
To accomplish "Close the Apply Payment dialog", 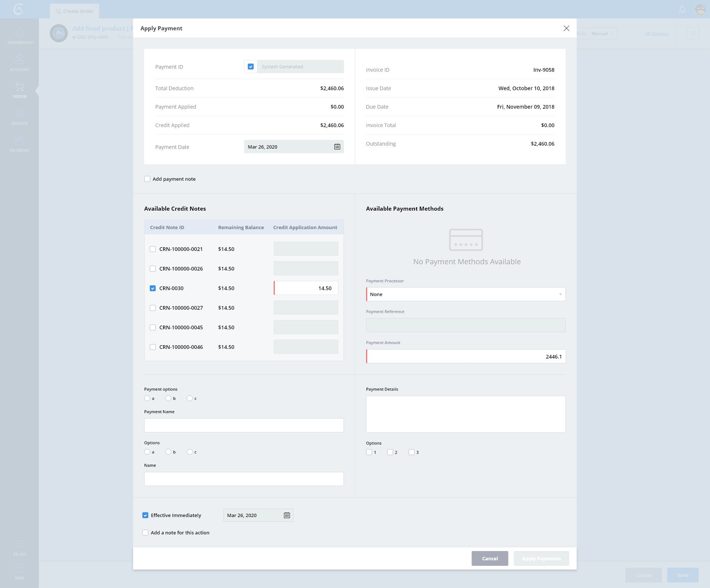I will click(x=566, y=28).
